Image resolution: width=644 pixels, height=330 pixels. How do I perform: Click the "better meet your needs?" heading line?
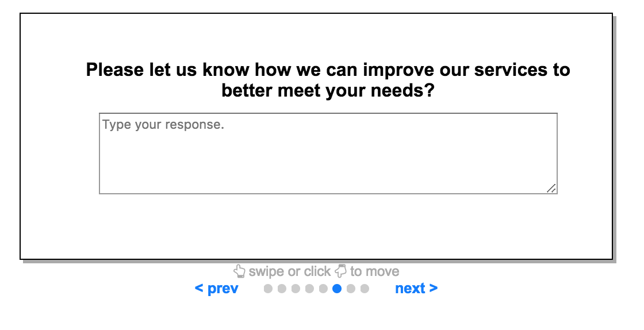(328, 90)
